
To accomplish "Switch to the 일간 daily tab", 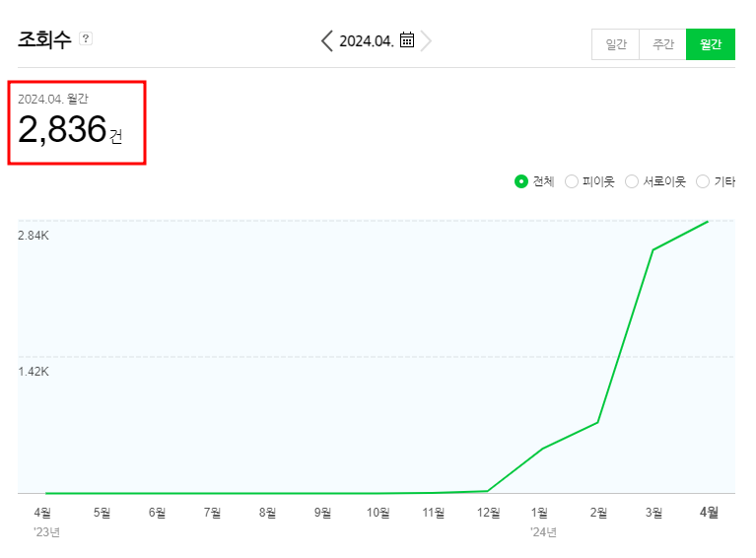I will (x=615, y=44).
